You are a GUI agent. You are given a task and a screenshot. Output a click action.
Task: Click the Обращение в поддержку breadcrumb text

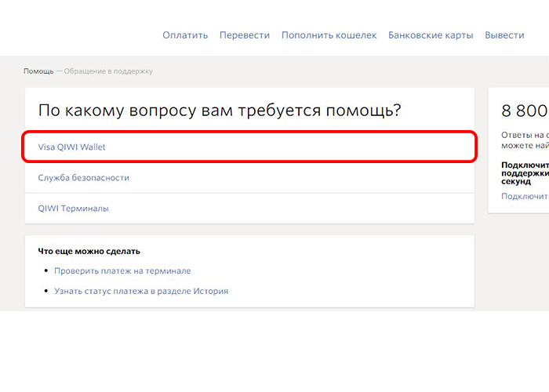click(x=108, y=71)
